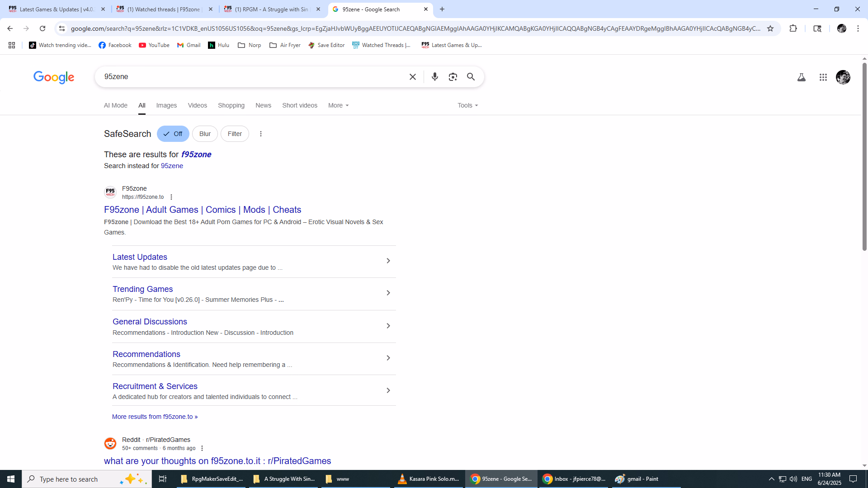Open Google Lens image search icon
868x488 pixels.
(453, 77)
